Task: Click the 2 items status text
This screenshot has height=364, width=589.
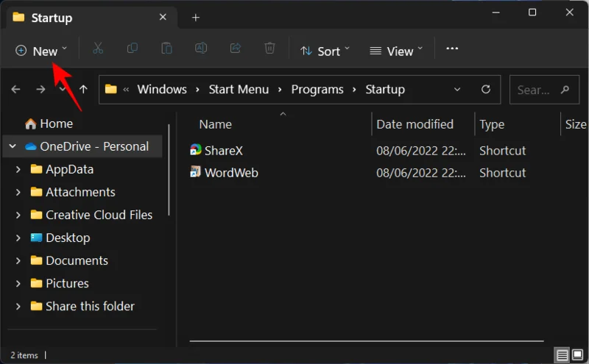Action: (24, 355)
